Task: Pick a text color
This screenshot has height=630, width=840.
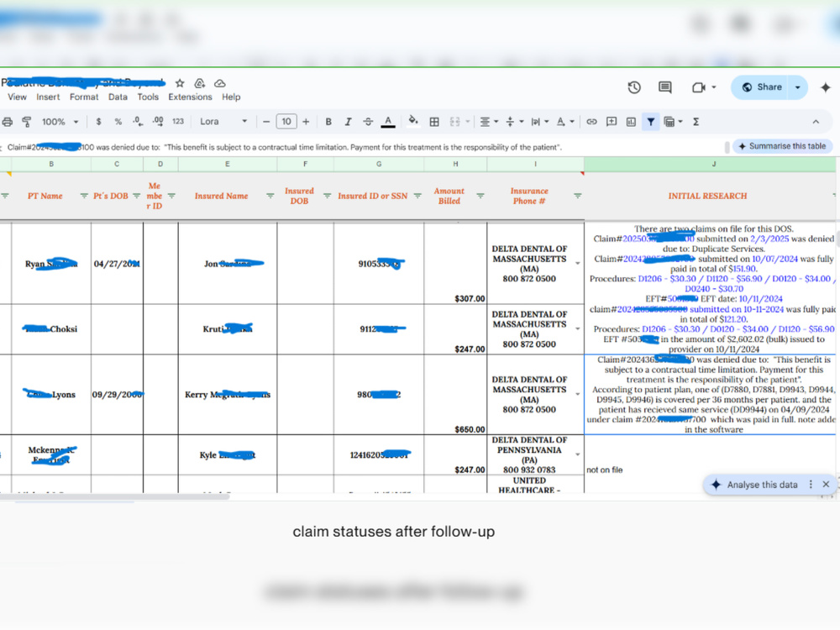Action: tap(388, 122)
